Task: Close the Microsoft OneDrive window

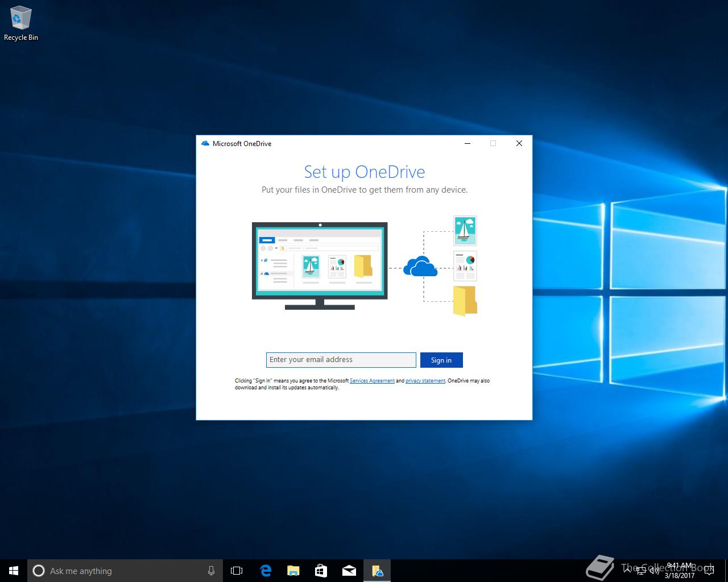Action: coord(519,143)
